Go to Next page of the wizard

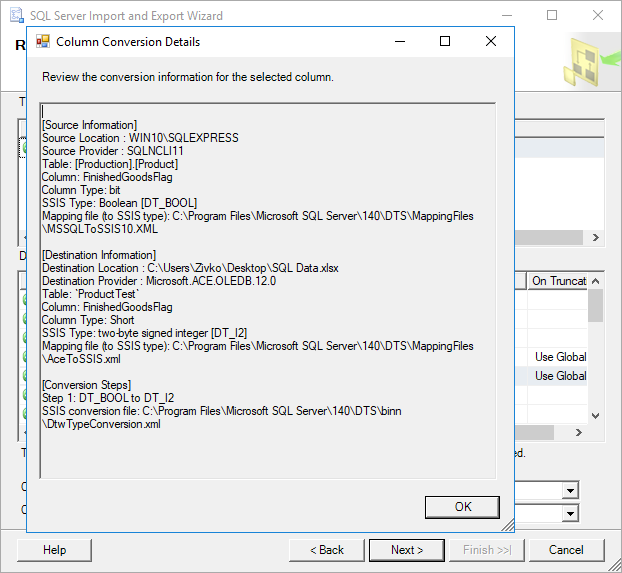click(407, 550)
